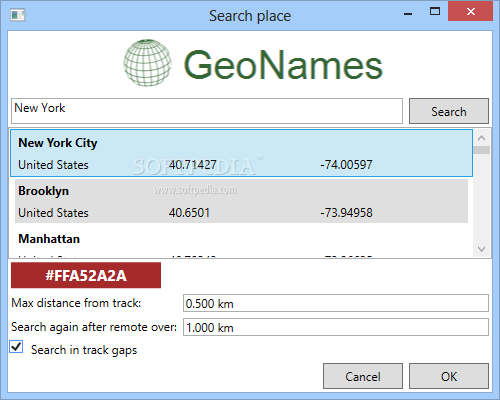
Task: Click the window app icon in title bar
Action: [17, 15]
